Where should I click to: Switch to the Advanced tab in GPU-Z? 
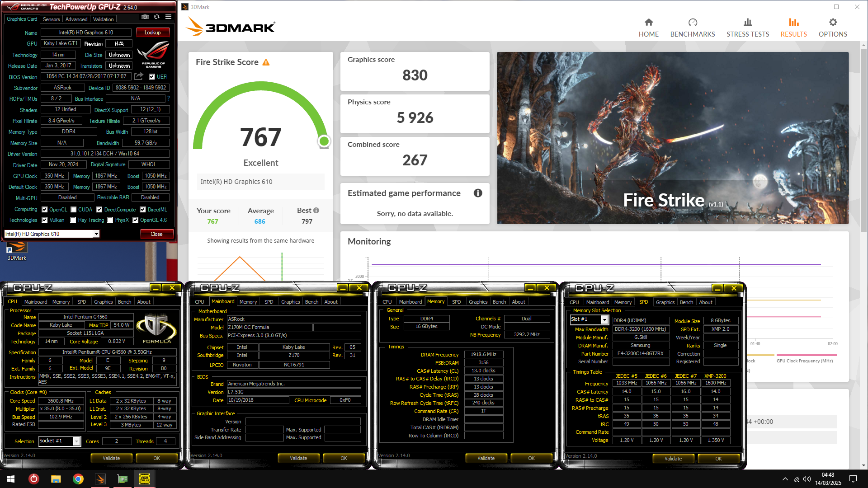[76, 19]
